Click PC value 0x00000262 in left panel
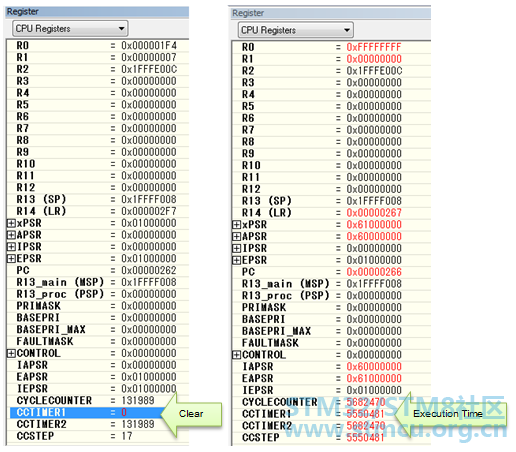This screenshot has height=452, width=516. tap(149, 270)
